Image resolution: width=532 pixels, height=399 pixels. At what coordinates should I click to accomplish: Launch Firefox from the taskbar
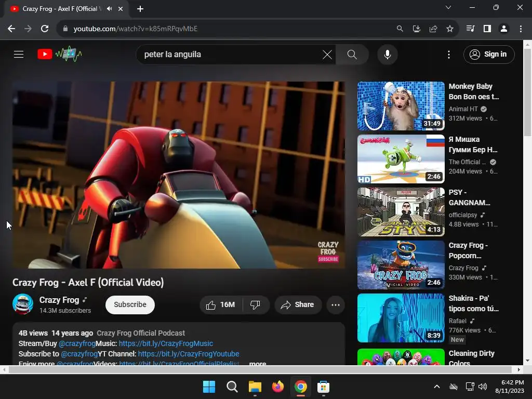(x=278, y=387)
